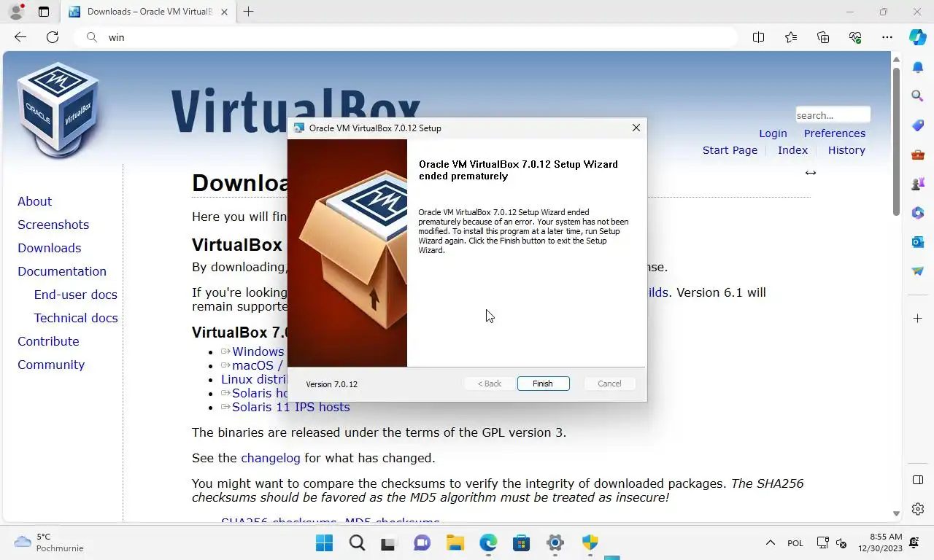Open the Edge sidebar Tools briefcase icon
The width and height of the screenshot is (934, 560).
(x=918, y=155)
